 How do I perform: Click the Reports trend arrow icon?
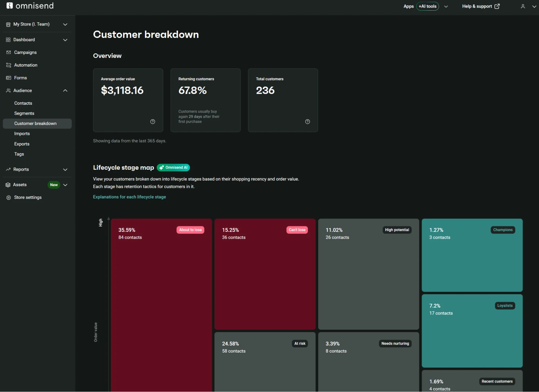click(x=8, y=169)
